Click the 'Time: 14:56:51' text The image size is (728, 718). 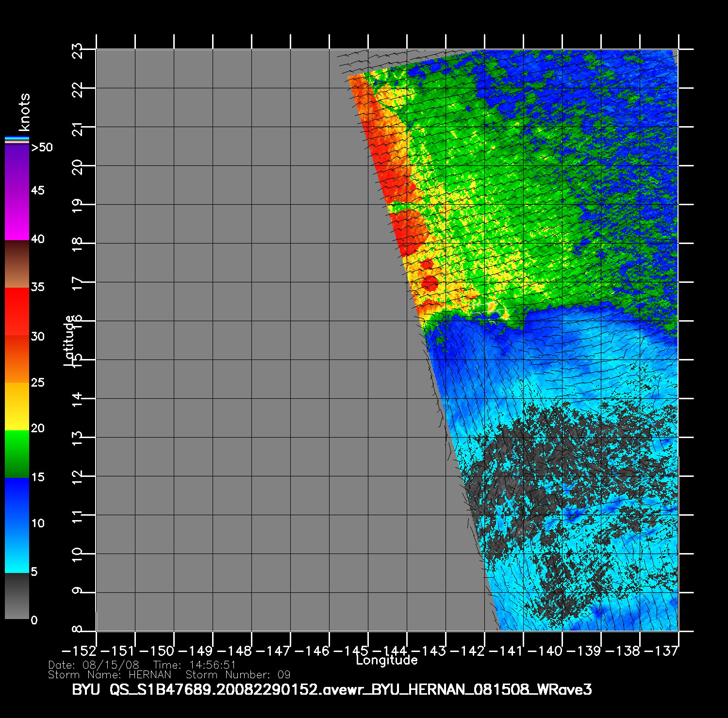(194, 665)
